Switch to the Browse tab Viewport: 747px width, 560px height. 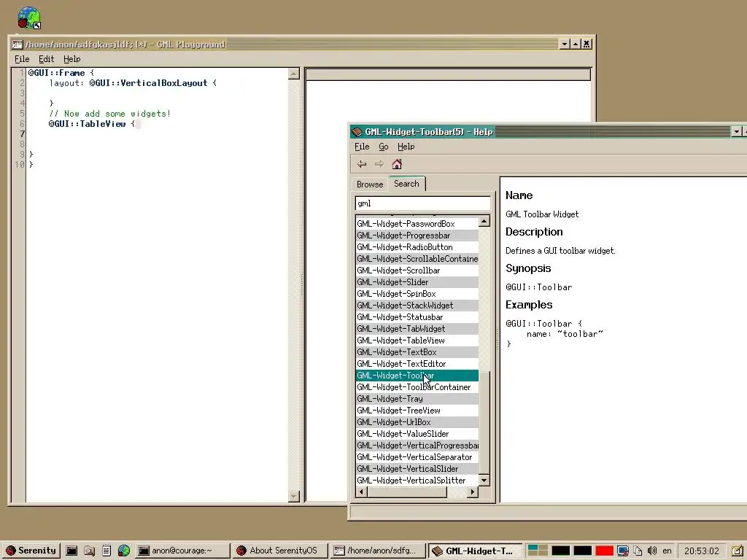pyautogui.click(x=370, y=184)
